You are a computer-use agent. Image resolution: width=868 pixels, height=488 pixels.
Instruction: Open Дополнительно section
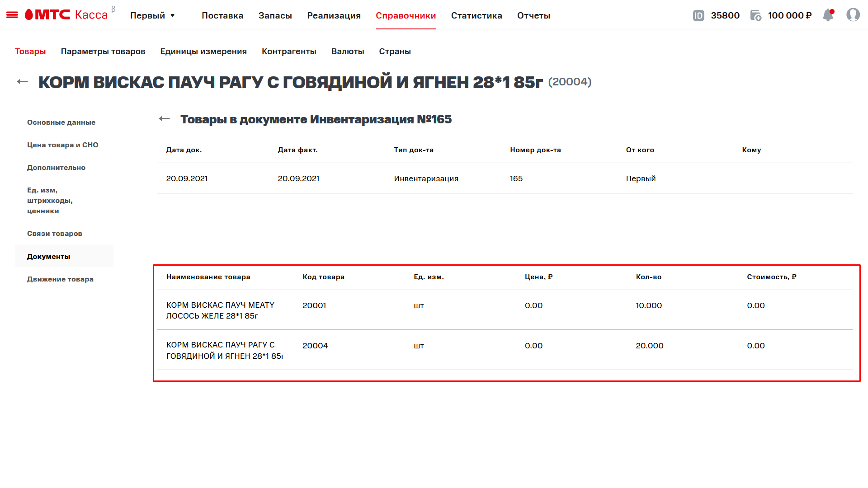tap(56, 168)
